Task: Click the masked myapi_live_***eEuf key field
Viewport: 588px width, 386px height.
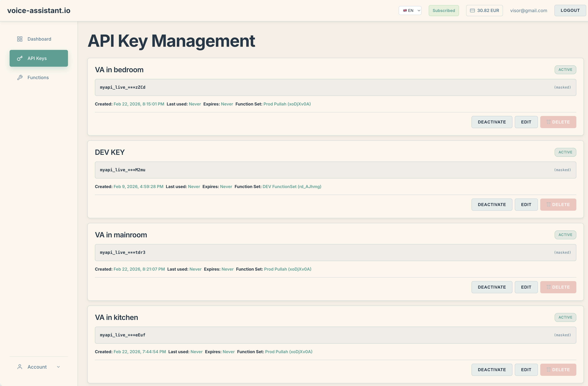Action: (x=335, y=335)
